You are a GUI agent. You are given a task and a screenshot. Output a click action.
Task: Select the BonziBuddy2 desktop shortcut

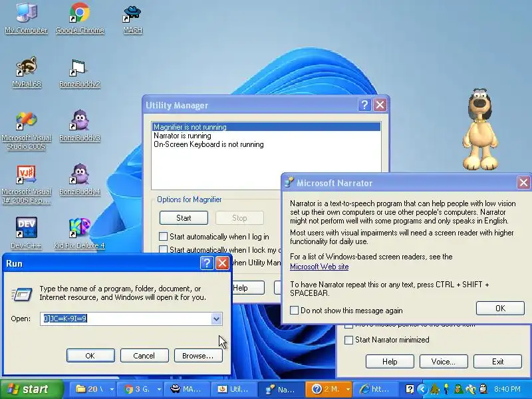(80, 73)
